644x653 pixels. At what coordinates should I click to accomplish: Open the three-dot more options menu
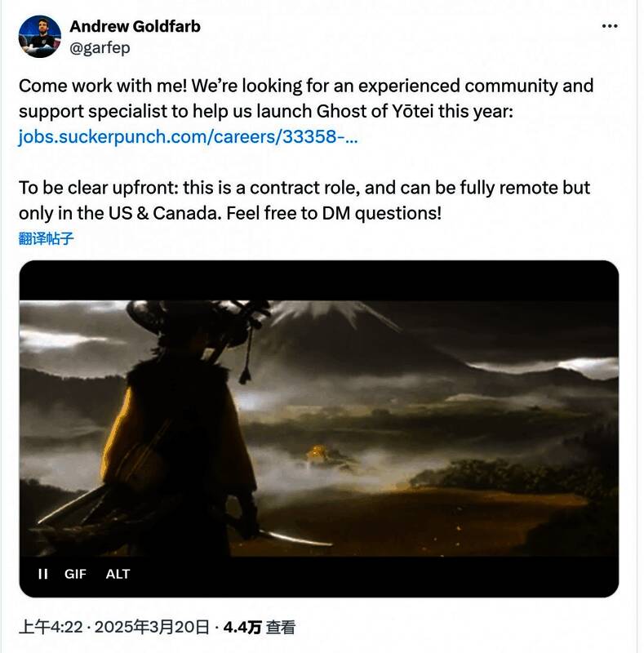[610, 26]
